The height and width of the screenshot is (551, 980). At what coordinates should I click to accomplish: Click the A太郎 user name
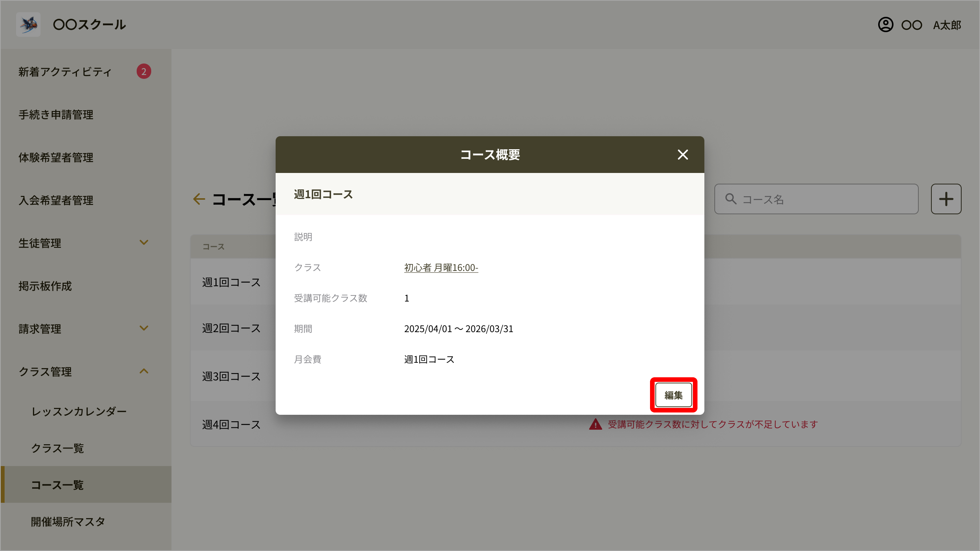947,25
